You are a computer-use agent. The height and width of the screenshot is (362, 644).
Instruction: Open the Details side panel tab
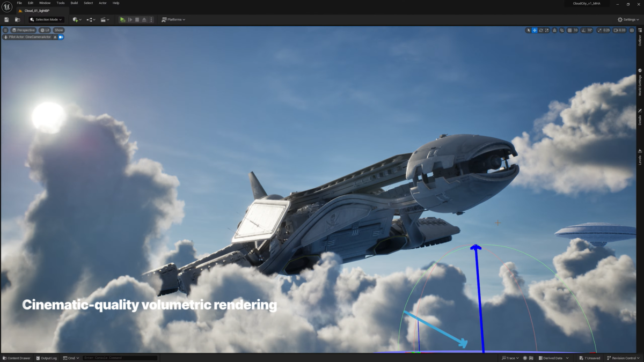coord(640,117)
